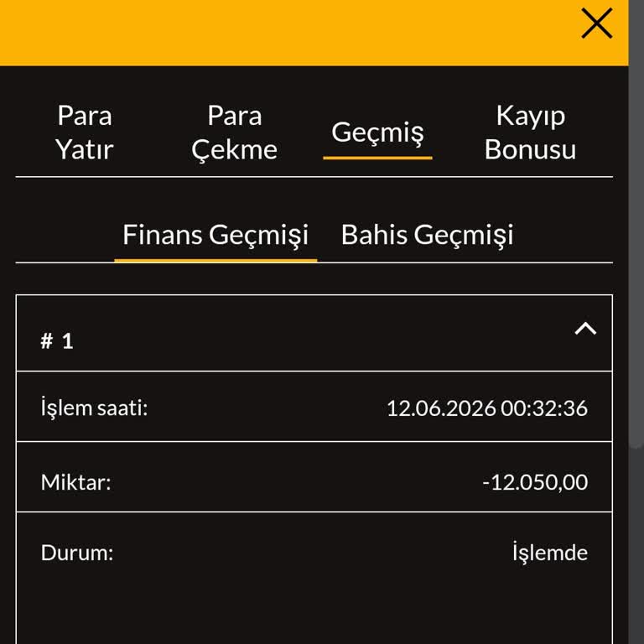Switch to the Para Çekme tab
Image resolution: width=644 pixels, height=644 pixels.
[x=235, y=132]
